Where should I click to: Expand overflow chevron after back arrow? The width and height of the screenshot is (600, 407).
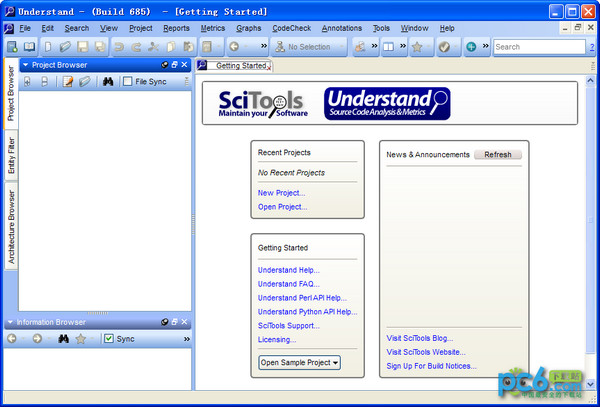click(264, 46)
